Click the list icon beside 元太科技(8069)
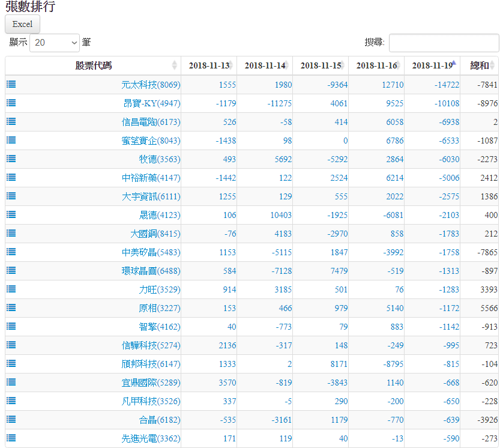This screenshot has height=448, width=500. point(11,85)
